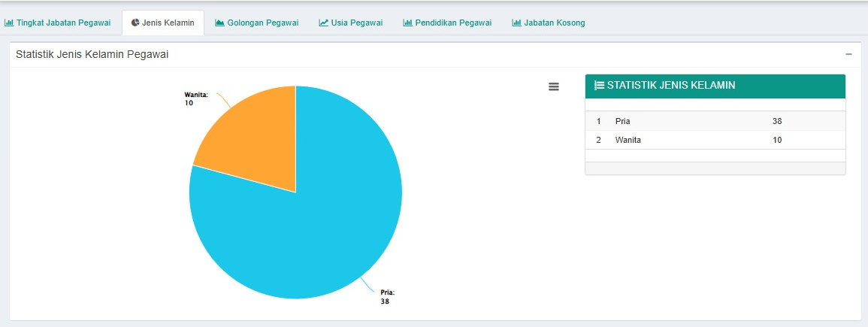Click row number 2 in the statistics table
The width and height of the screenshot is (868, 327).
[599, 140]
